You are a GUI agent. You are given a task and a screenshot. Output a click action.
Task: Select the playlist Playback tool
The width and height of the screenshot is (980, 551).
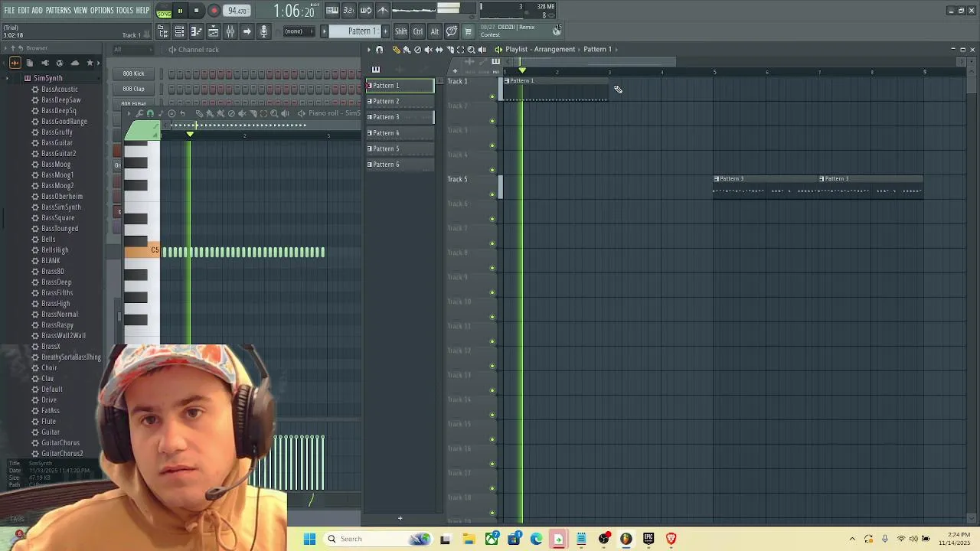[482, 50]
